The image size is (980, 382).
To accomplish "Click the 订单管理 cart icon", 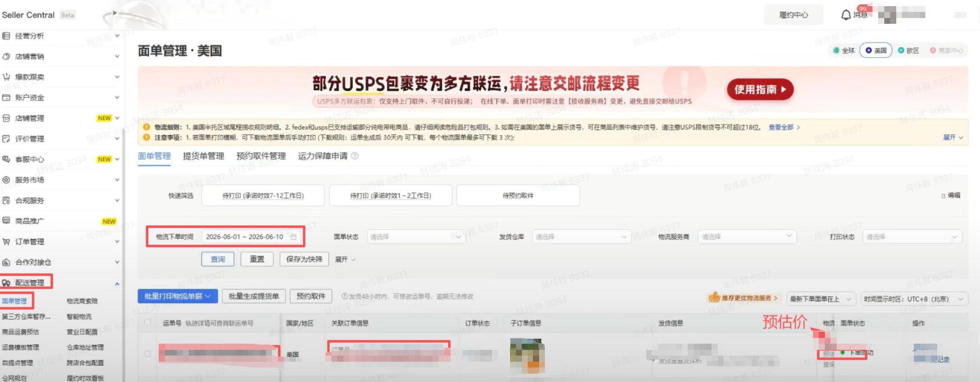I will coord(6,241).
